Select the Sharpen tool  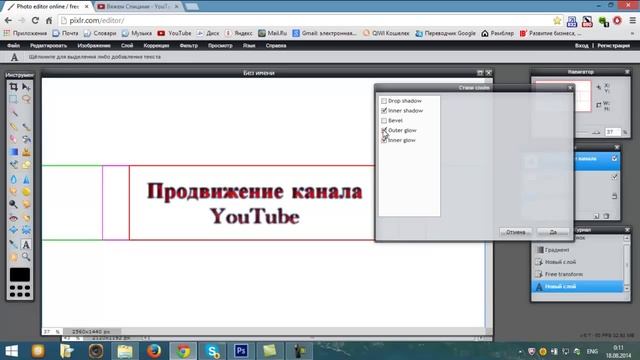26,179
